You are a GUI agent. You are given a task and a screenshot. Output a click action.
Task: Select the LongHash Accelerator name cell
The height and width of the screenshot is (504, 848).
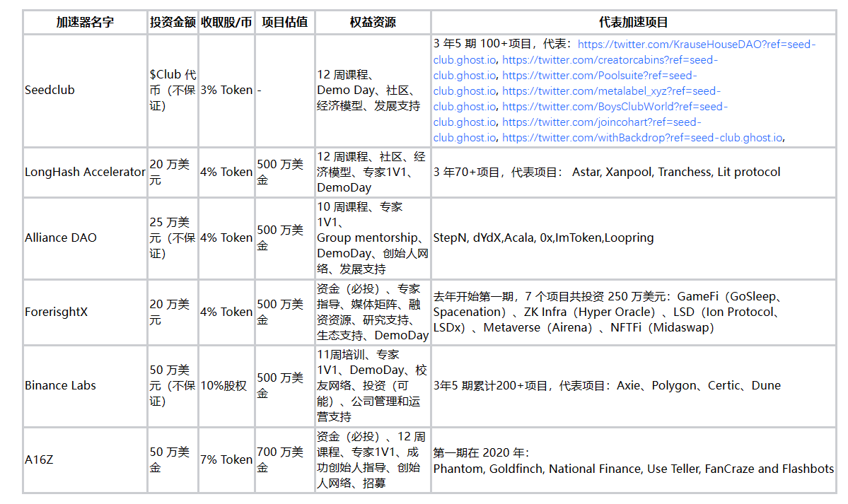(85, 172)
